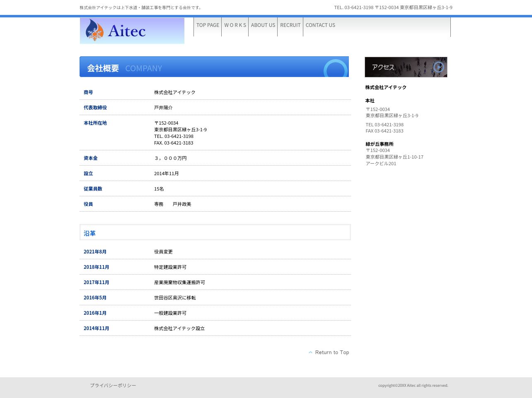Click the 2017年11月 history date
Image resolution: width=532 pixels, height=398 pixels.
pos(97,282)
